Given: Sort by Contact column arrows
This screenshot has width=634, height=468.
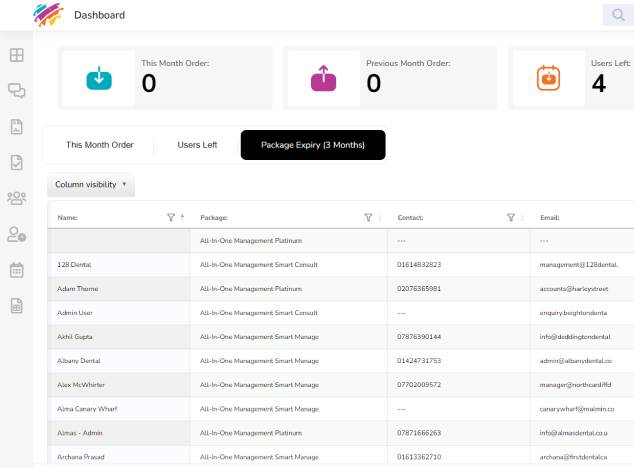Looking at the screenshot, I should [x=522, y=218].
